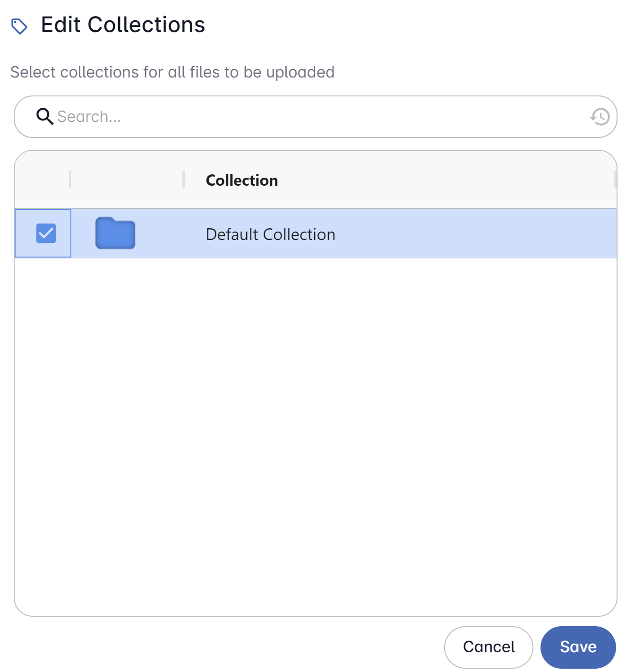Uncheck the Default Collection checkbox

(x=46, y=233)
